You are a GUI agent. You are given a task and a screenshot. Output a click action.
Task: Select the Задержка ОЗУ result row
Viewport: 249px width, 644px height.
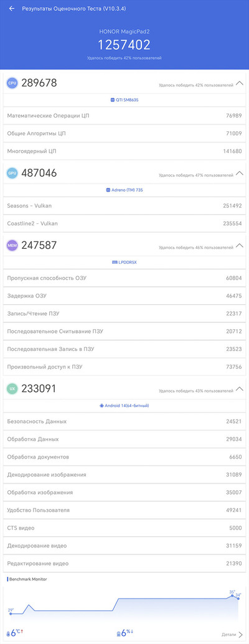click(x=125, y=296)
